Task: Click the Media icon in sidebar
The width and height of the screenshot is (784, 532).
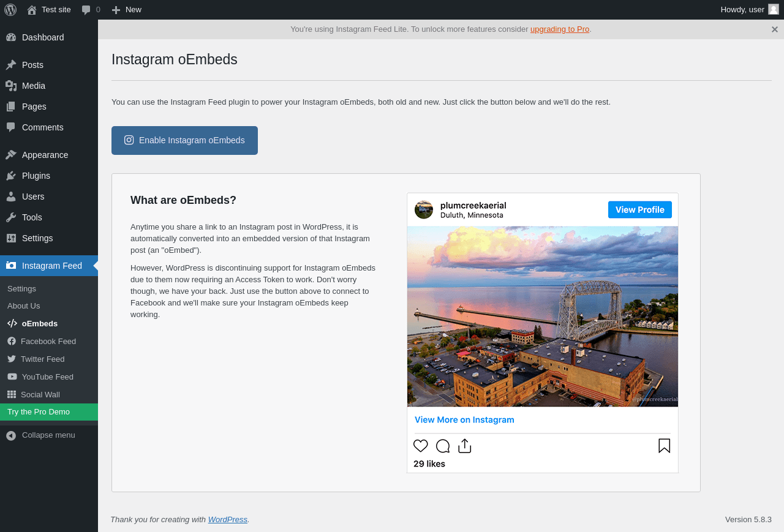Action: click(11, 86)
